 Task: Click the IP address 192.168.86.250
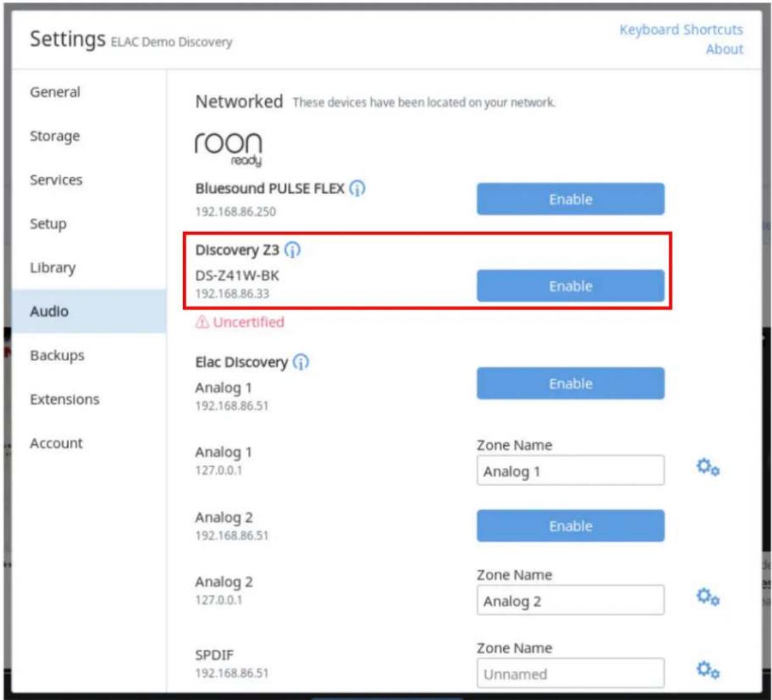pyautogui.click(x=236, y=212)
